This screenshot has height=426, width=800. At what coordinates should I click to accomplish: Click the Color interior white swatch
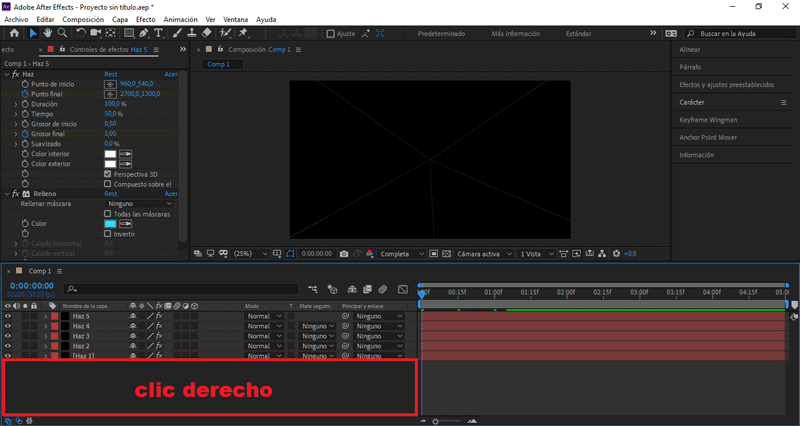pos(111,154)
